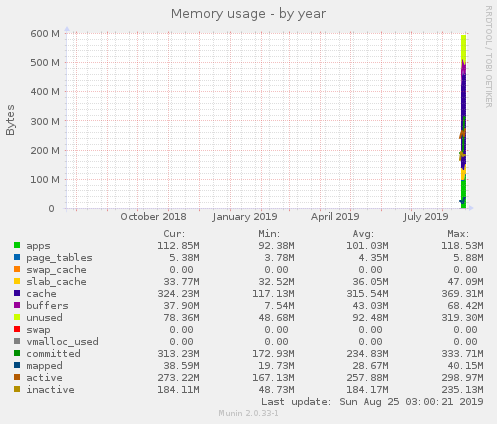
Task: Click the October 2018 axis label
Action: coord(153,217)
